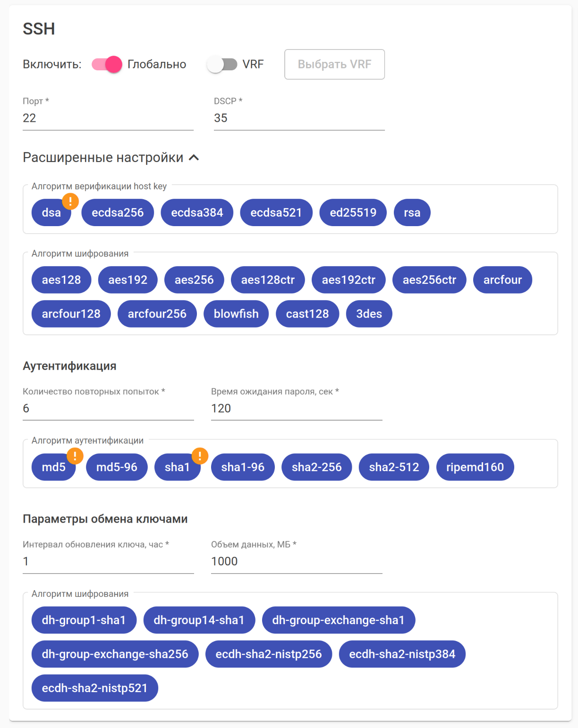Click the warning badge on the md5 chip

tap(75, 456)
